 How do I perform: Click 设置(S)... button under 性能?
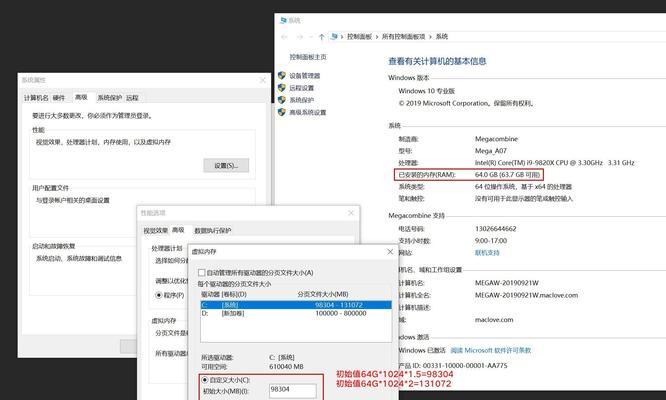click(x=226, y=166)
